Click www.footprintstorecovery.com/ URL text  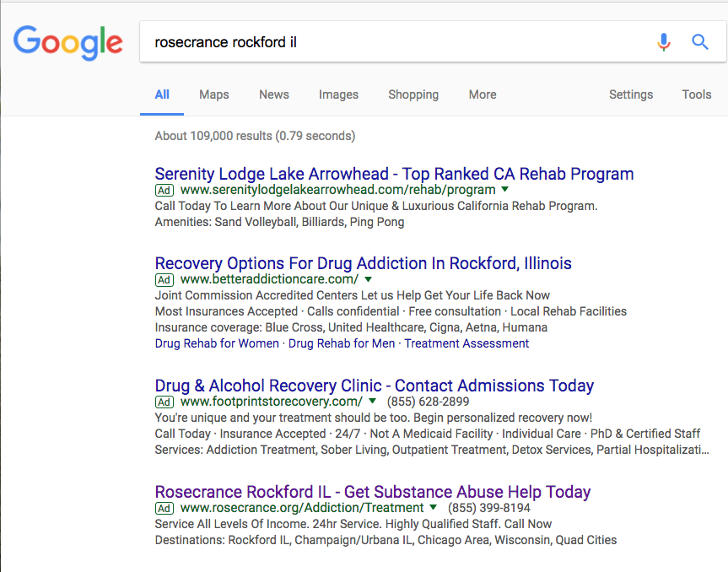point(272,402)
